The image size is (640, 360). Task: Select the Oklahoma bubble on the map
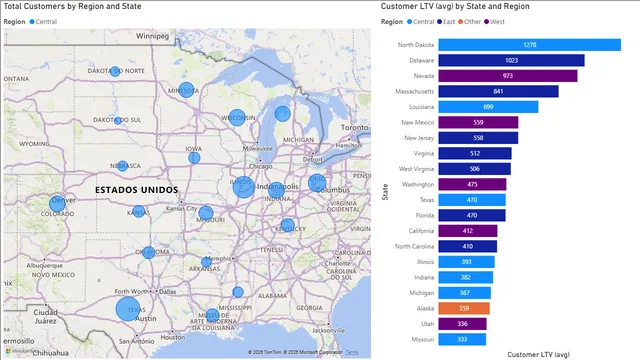pos(149,252)
